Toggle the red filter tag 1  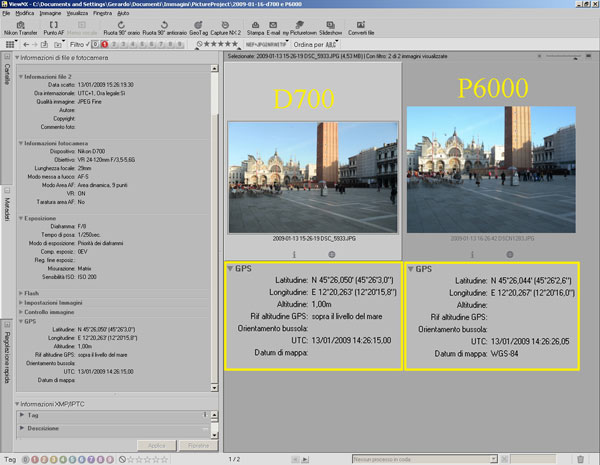(104, 44)
